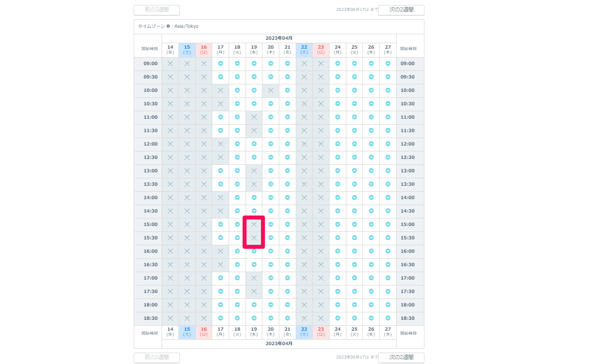Click the 15:00 label in right column

coord(408,224)
